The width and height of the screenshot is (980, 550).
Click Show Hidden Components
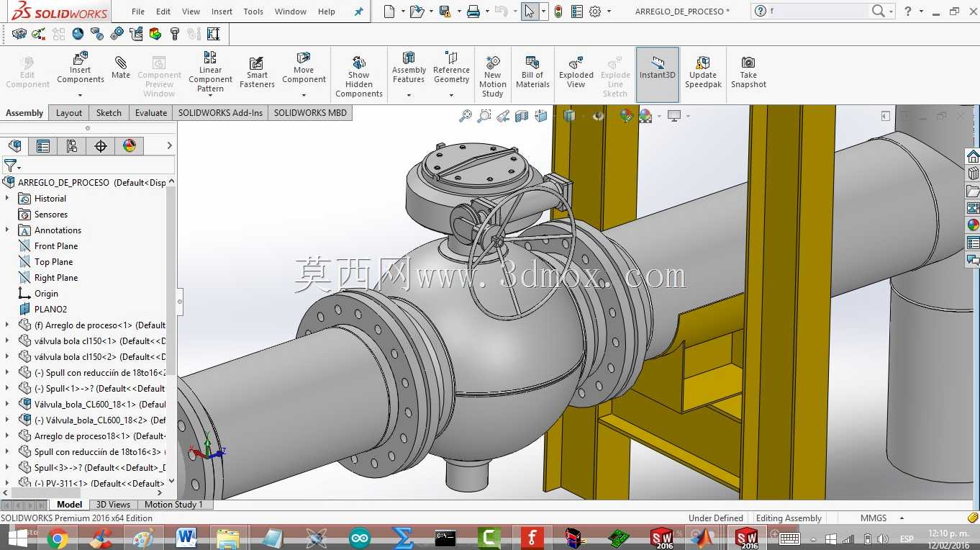coord(359,76)
